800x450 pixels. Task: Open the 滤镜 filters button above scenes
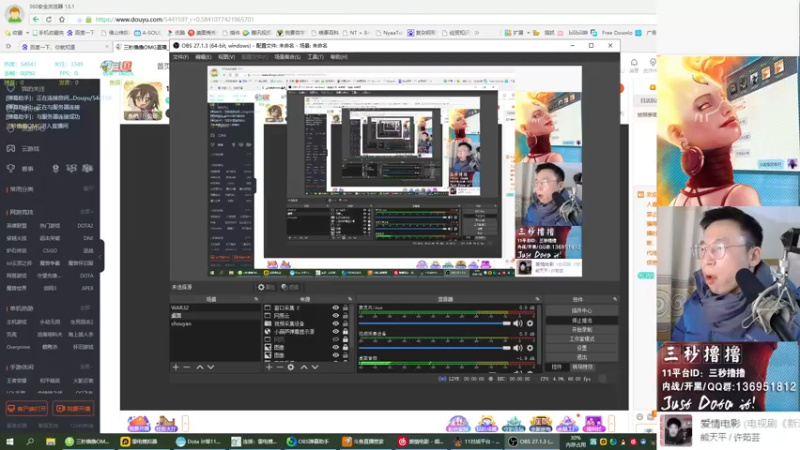290,287
